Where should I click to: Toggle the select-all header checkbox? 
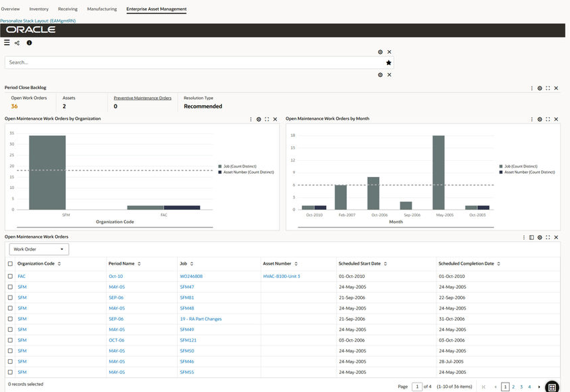tap(10, 264)
